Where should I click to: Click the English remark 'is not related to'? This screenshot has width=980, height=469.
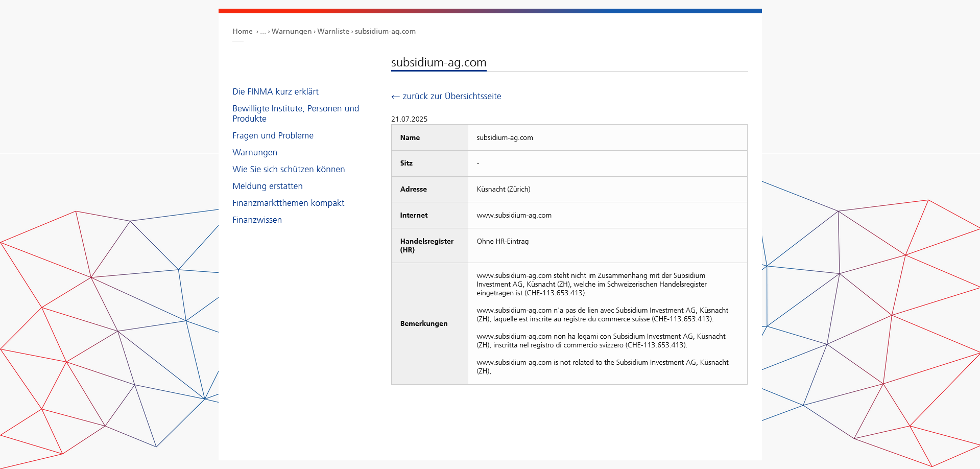click(x=603, y=367)
